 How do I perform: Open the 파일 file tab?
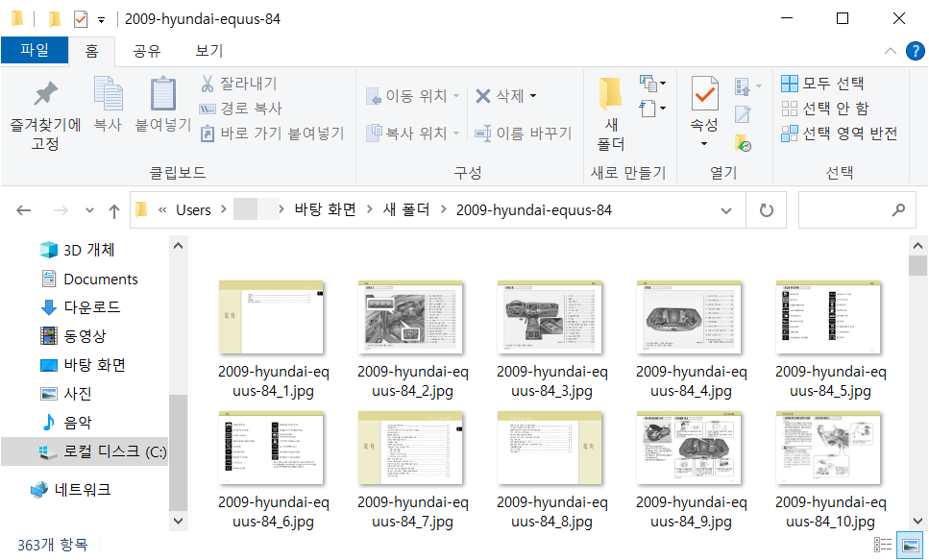tap(35, 50)
